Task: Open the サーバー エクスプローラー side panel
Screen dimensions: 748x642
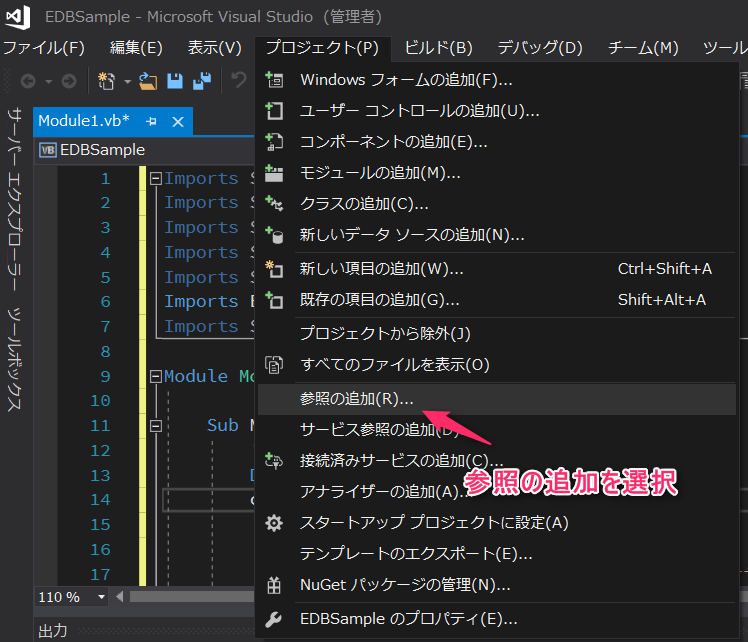Action: click(14, 190)
